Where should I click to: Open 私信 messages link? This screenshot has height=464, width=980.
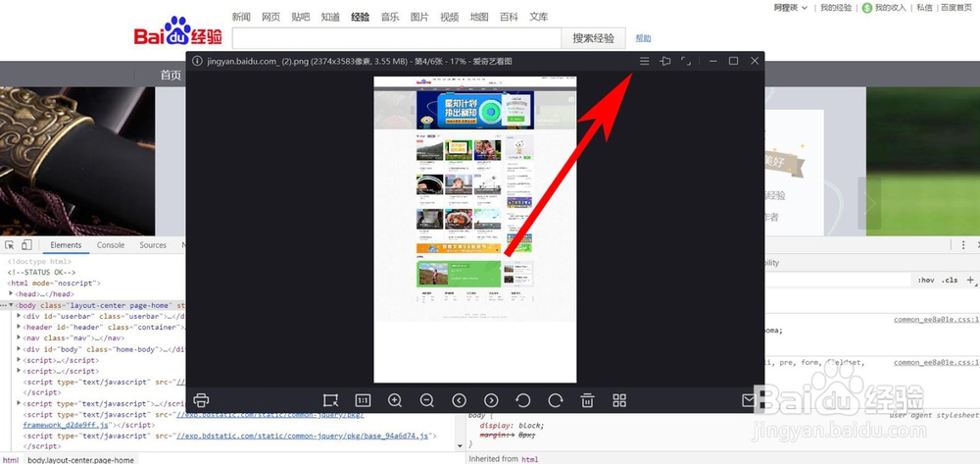(x=924, y=8)
